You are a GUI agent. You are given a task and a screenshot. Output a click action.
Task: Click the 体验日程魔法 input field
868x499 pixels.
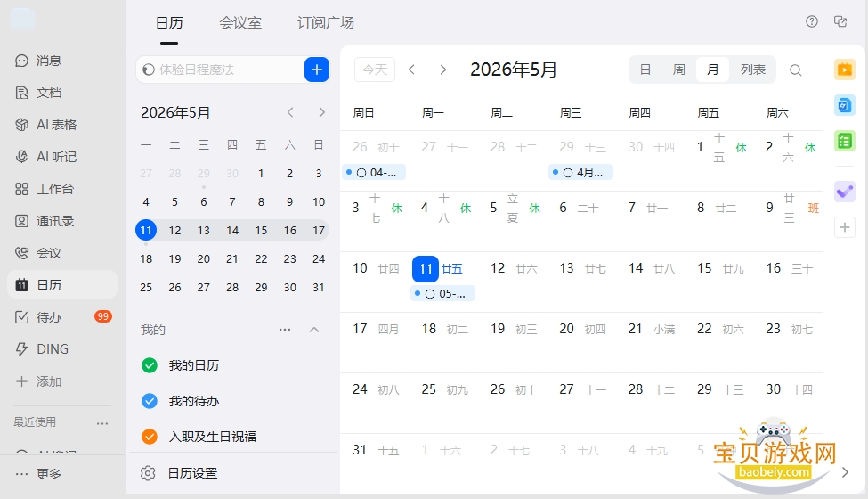(220, 70)
